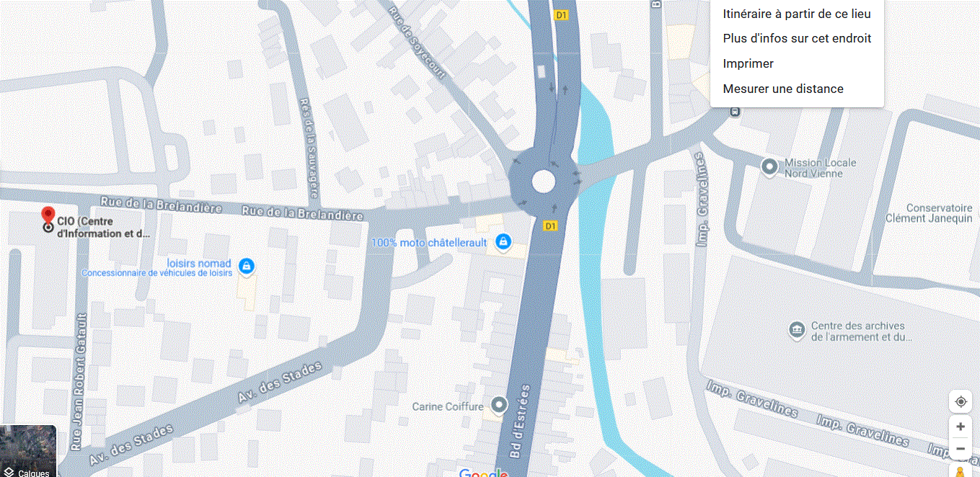Zoom out with the minus button
The image size is (980, 477).
click(x=961, y=448)
